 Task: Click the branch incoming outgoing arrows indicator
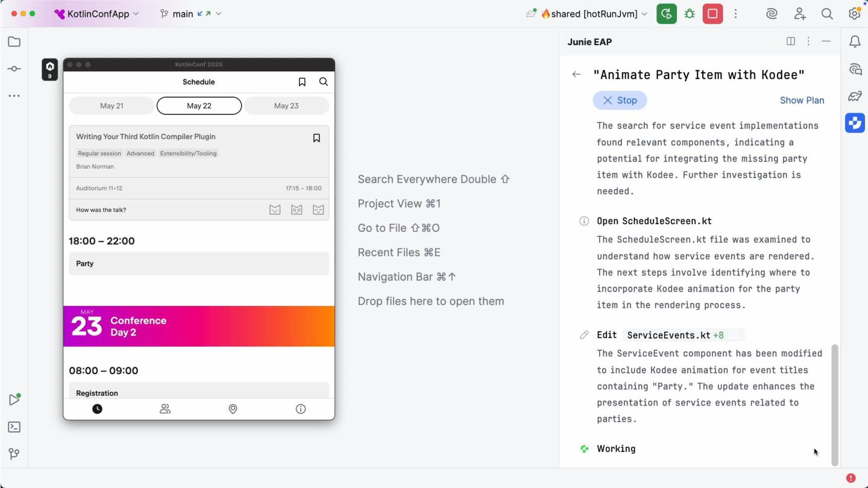coord(204,14)
